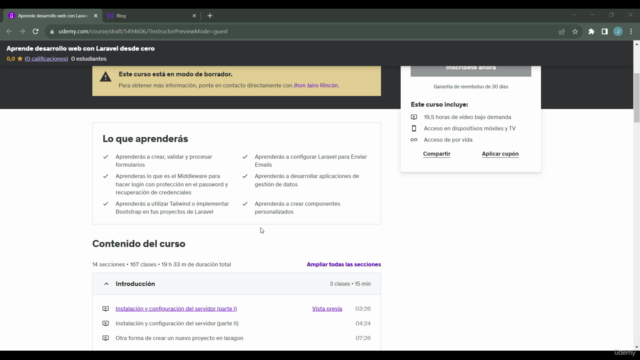Screen dimensions: 640x360
Task: Open the Extensions puzzle icon
Action: [x=591, y=31]
